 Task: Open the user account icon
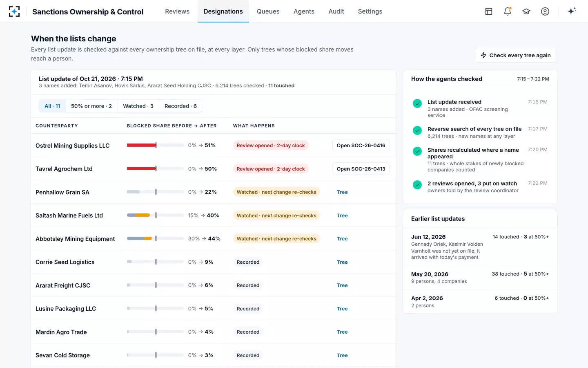point(545,11)
